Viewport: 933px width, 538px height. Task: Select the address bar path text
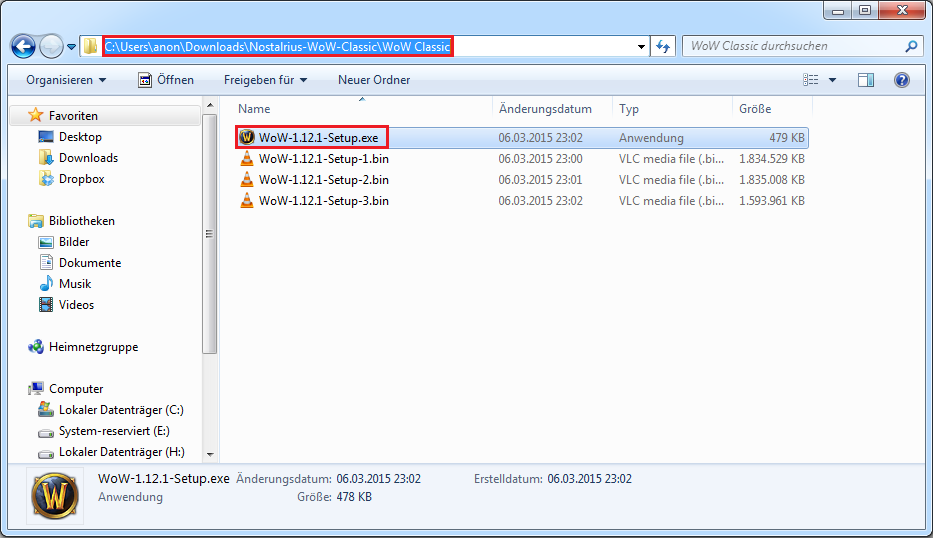(x=277, y=46)
